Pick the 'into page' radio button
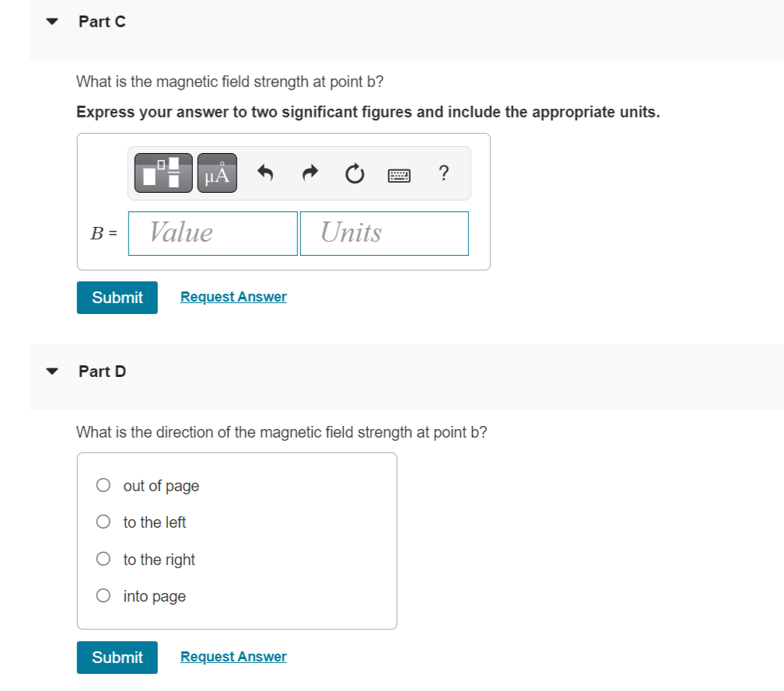Viewport: 784px width, 691px height. [103, 596]
